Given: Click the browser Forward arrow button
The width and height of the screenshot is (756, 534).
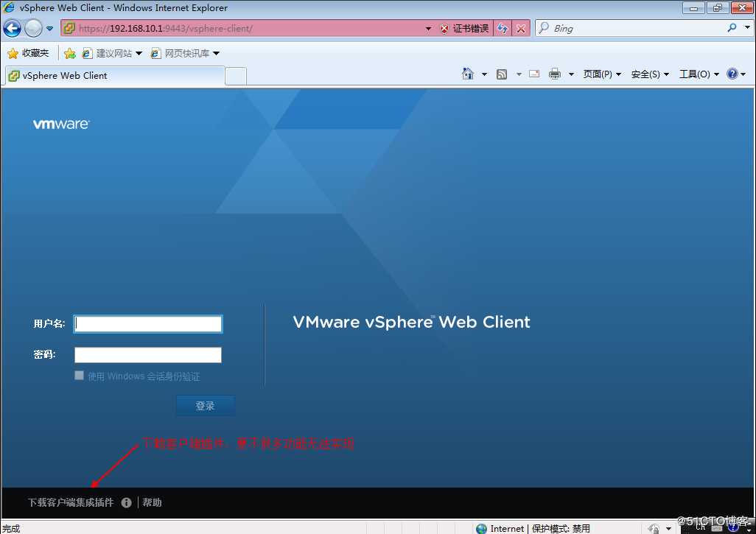Looking at the screenshot, I should point(33,29).
